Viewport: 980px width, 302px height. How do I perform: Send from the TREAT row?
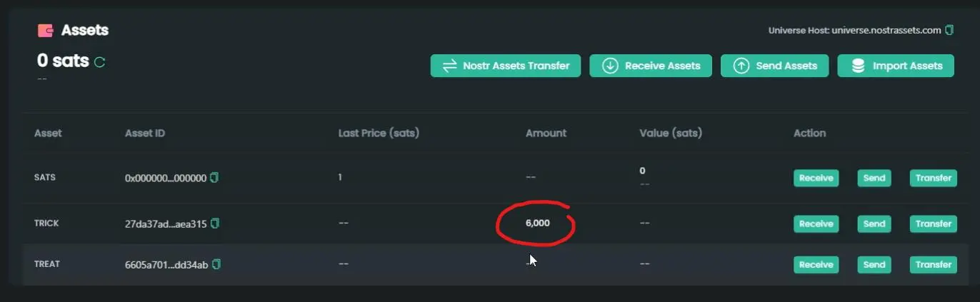coord(874,264)
